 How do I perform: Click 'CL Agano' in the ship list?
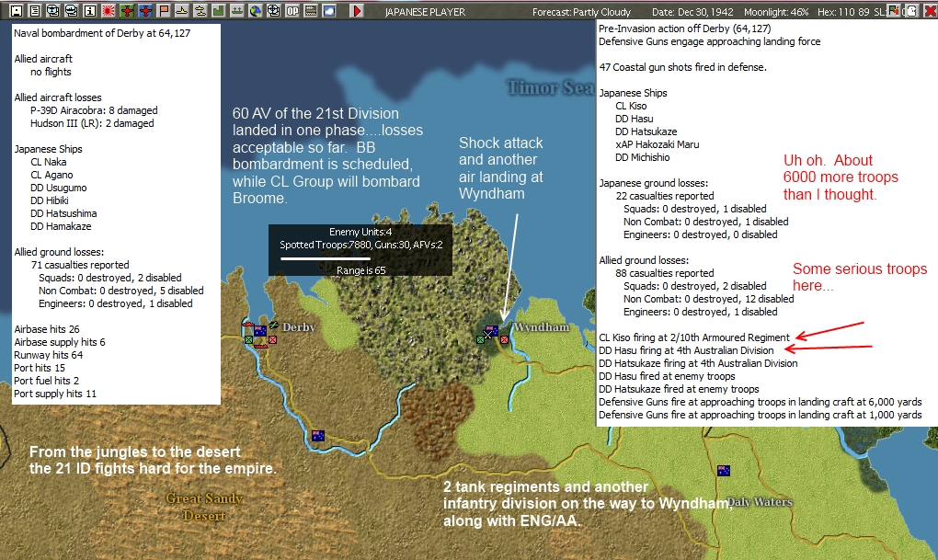click(x=51, y=176)
